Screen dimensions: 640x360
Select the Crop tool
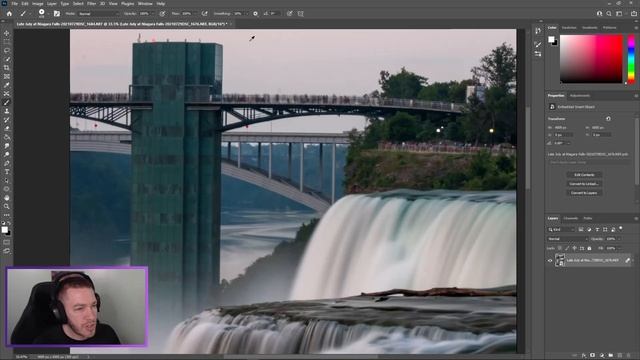coord(7,68)
